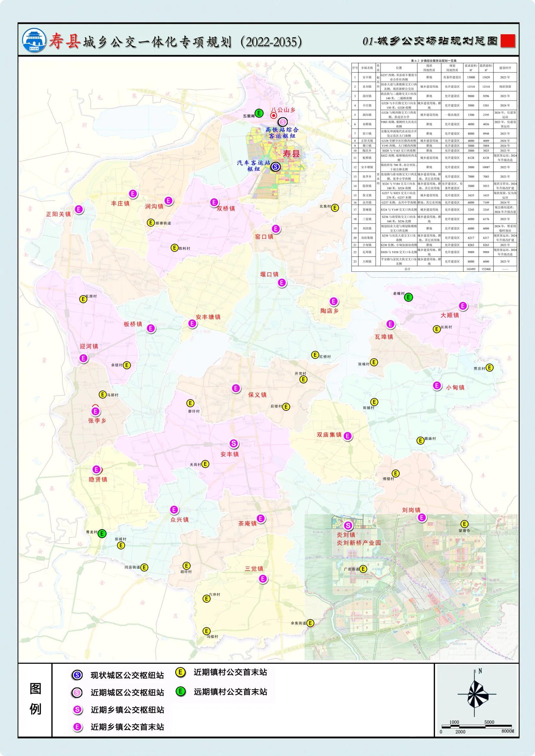535x756 pixels.
Task: Click the yellow E marker at 广岩街道
Action: click(363, 569)
